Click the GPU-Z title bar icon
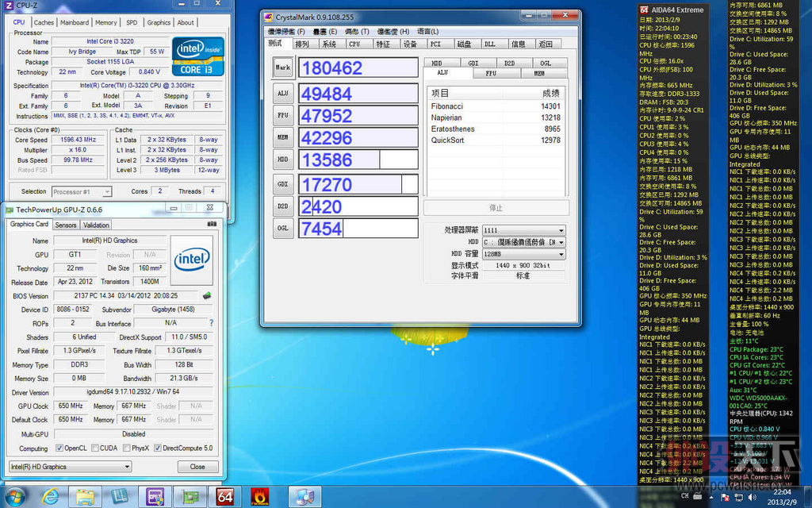The image size is (812, 508). 9,210
